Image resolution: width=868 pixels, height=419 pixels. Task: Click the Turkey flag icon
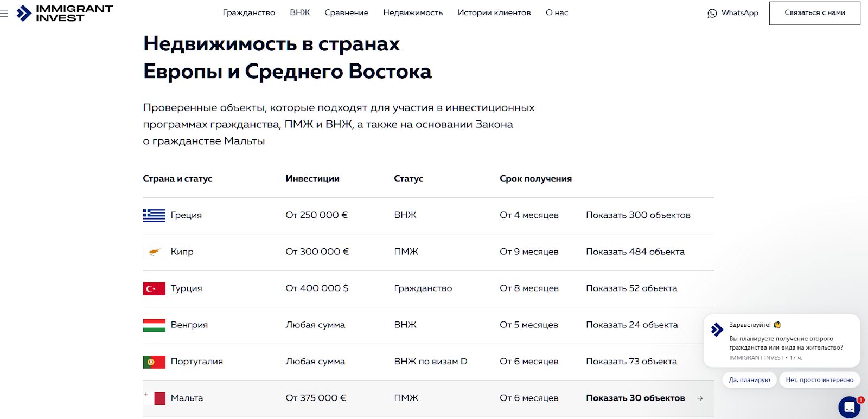coord(154,288)
